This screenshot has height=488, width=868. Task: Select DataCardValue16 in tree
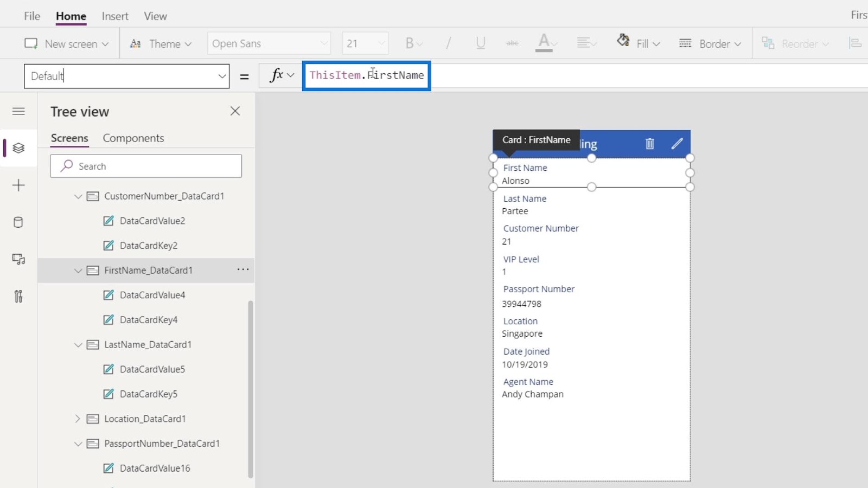point(155,468)
